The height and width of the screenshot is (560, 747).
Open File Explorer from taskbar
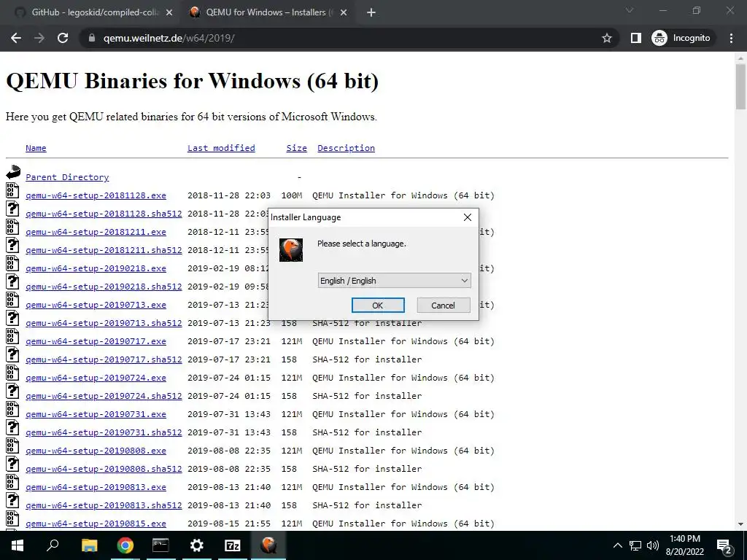tap(89, 545)
